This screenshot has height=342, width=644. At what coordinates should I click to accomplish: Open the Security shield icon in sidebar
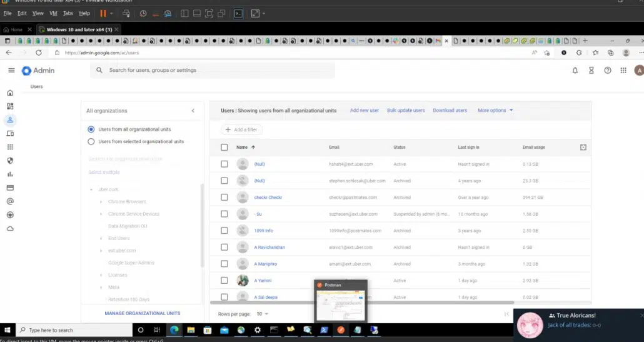10,161
